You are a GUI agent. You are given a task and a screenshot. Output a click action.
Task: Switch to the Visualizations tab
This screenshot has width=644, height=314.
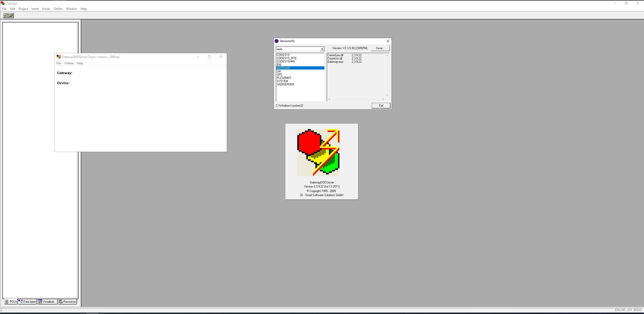pyautogui.click(x=47, y=302)
